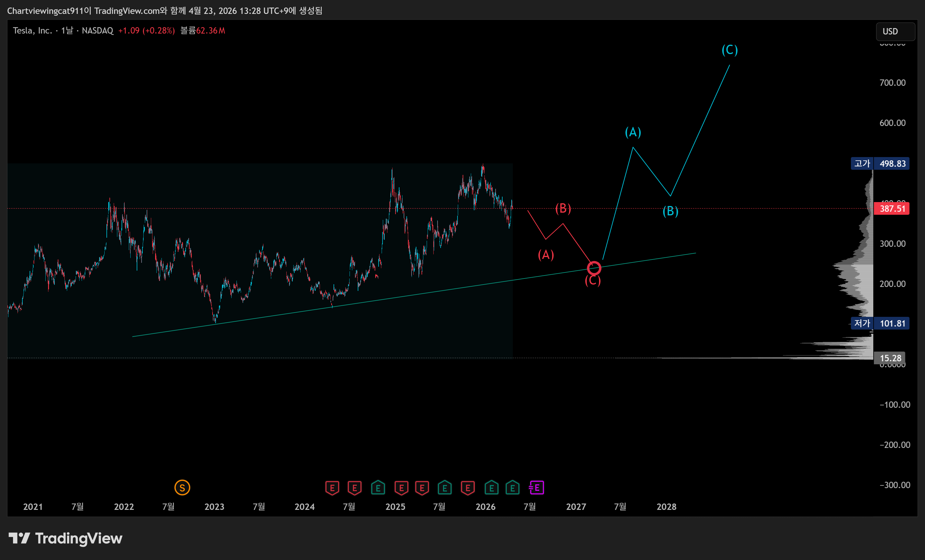Click the magenta upcoming earnings E icon
The height and width of the screenshot is (560, 925).
[536, 488]
